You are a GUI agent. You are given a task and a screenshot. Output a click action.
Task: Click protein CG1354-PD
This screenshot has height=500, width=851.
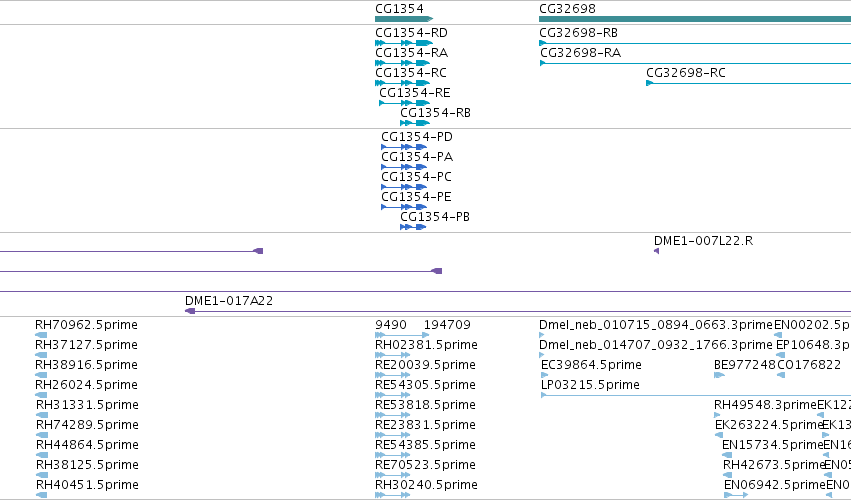click(417, 137)
